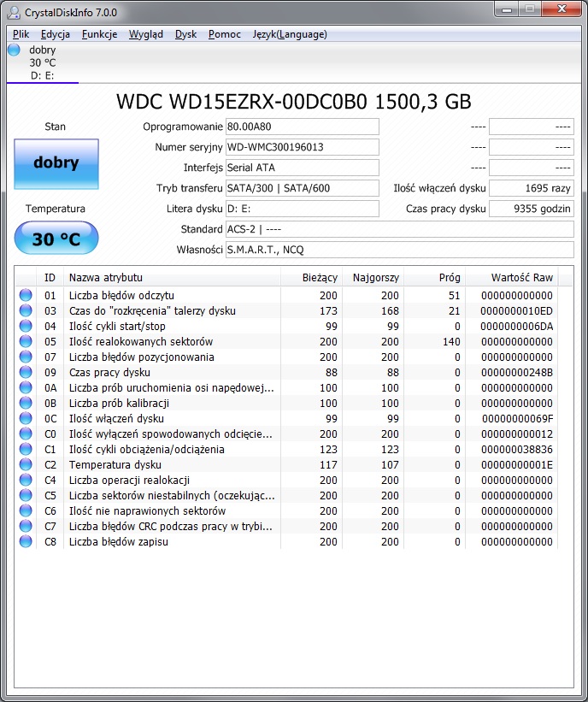Image resolution: width=588 pixels, height=702 pixels.
Task: Click raw value 0000000006DA
Action: click(x=516, y=327)
